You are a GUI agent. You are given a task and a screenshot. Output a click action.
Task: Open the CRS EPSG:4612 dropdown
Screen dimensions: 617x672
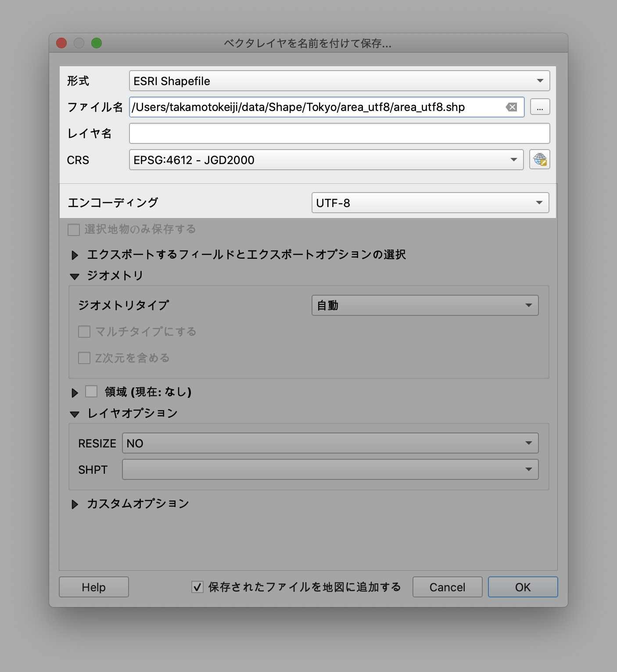click(x=326, y=160)
